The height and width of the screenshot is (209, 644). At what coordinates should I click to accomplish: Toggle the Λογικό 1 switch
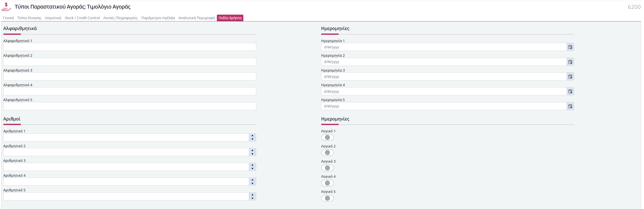327,137
